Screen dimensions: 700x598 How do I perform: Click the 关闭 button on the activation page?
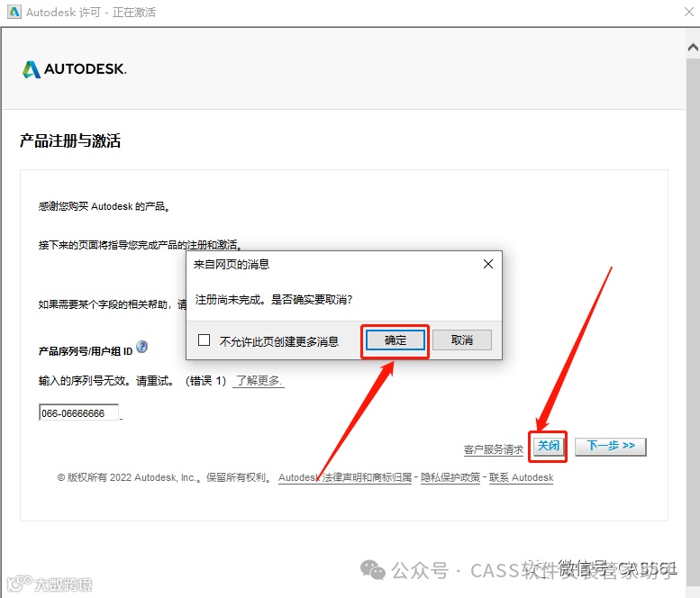click(x=549, y=446)
